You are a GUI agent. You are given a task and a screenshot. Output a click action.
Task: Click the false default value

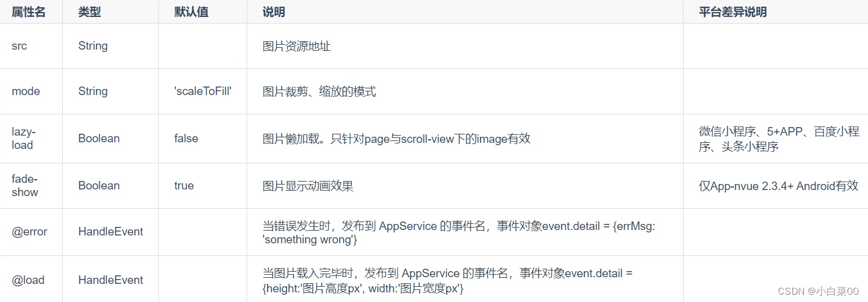[x=186, y=139]
